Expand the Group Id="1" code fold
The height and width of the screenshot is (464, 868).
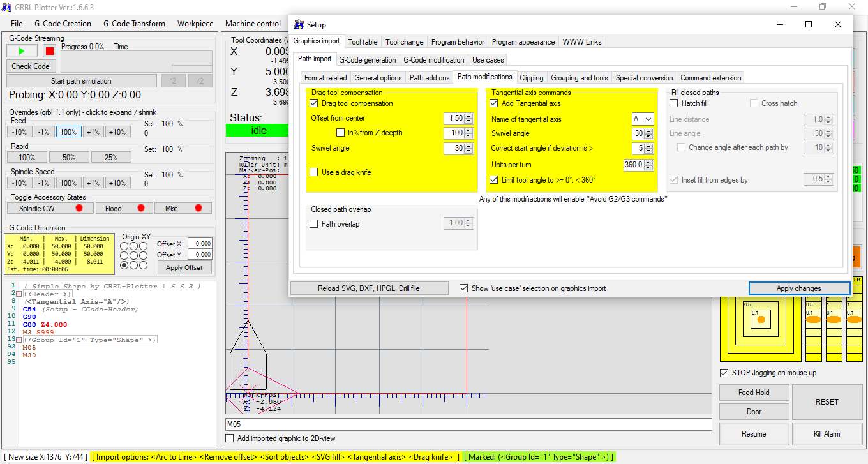tap(19, 340)
